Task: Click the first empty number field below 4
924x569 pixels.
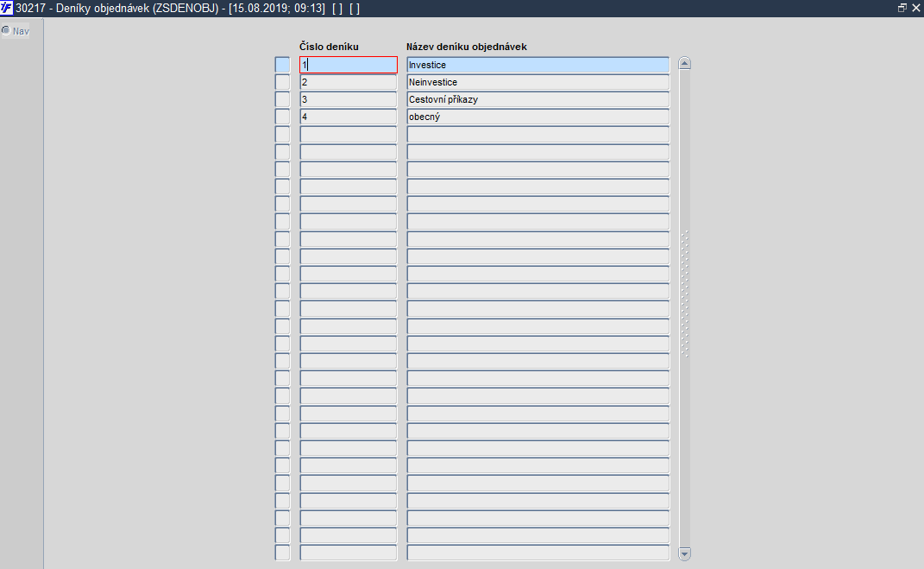Action: coord(349,135)
